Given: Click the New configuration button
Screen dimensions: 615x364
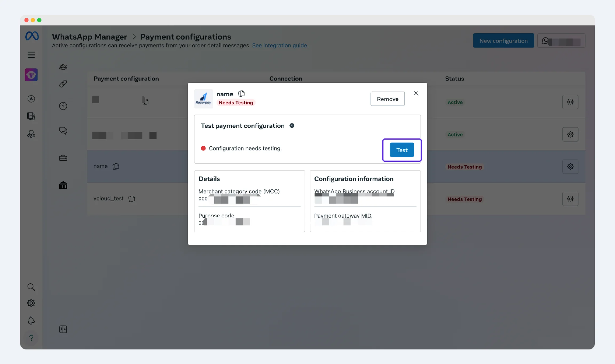Looking at the screenshot, I should click(503, 41).
